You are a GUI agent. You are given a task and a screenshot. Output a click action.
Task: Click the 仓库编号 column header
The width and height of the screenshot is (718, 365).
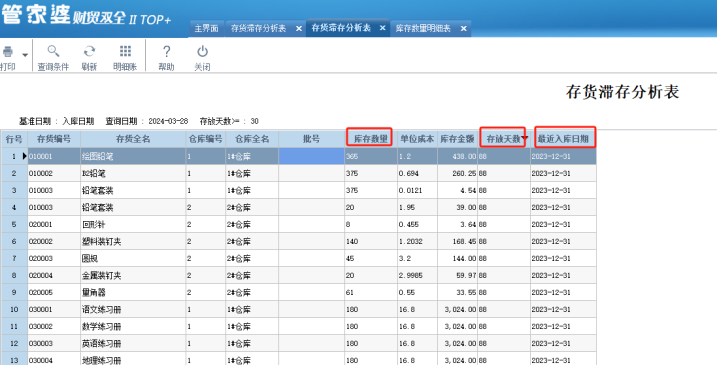pyautogui.click(x=206, y=139)
